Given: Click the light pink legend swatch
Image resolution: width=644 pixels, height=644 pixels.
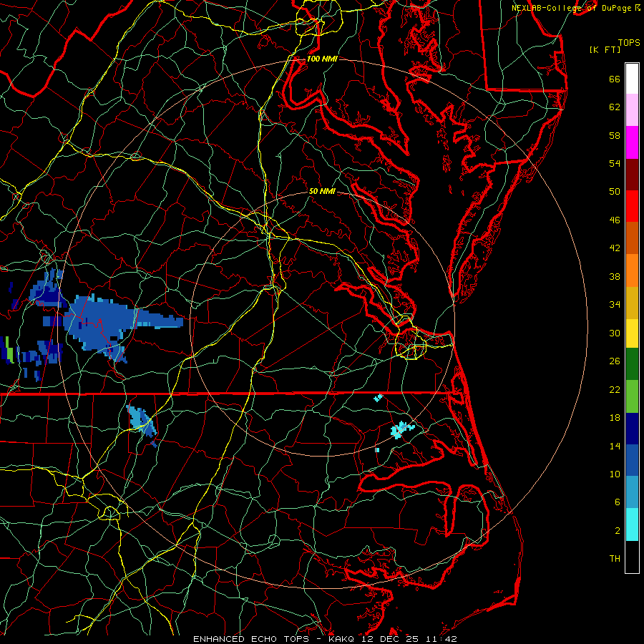Looking at the screenshot, I should click(x=632, y=110).
